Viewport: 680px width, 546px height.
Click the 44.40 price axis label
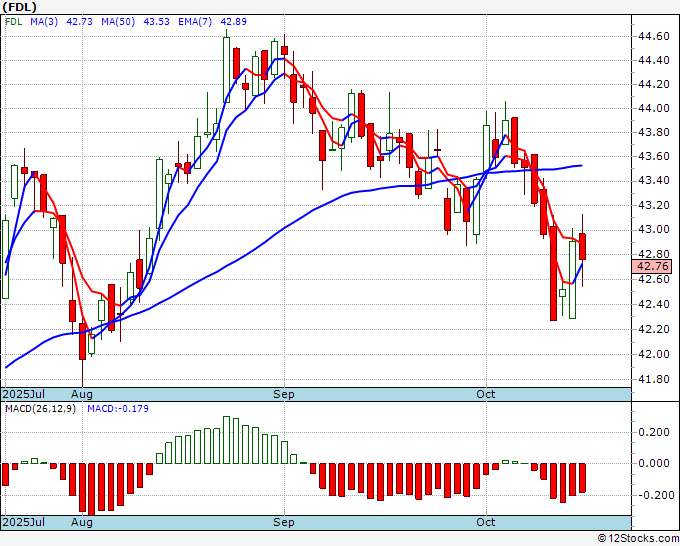(x=654, y=60)
